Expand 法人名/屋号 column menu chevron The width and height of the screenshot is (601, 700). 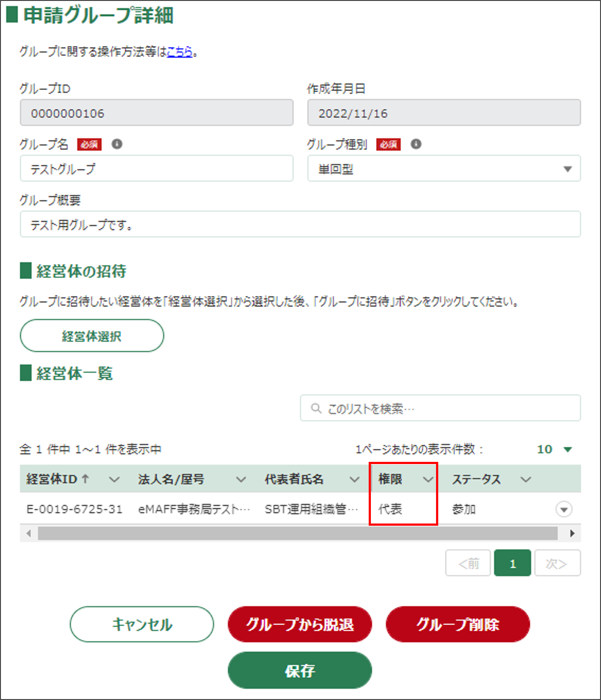(241, 479)
